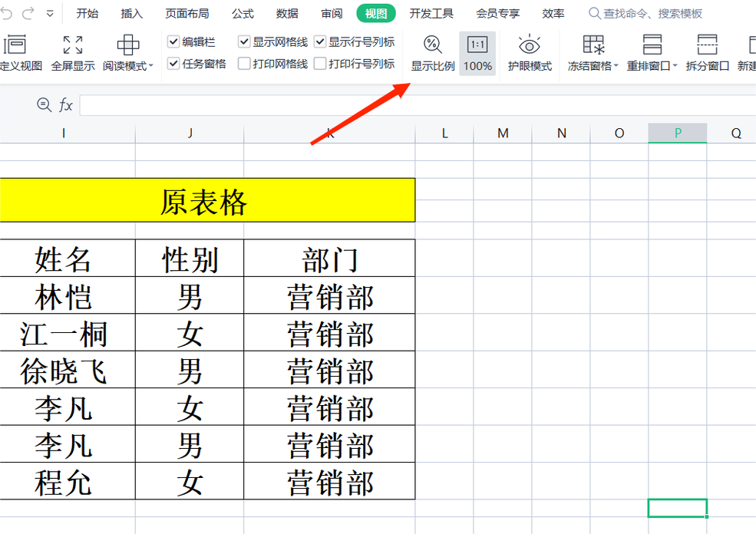
Task: Click 女 in 江一桐 row
Action: point(190,332)
